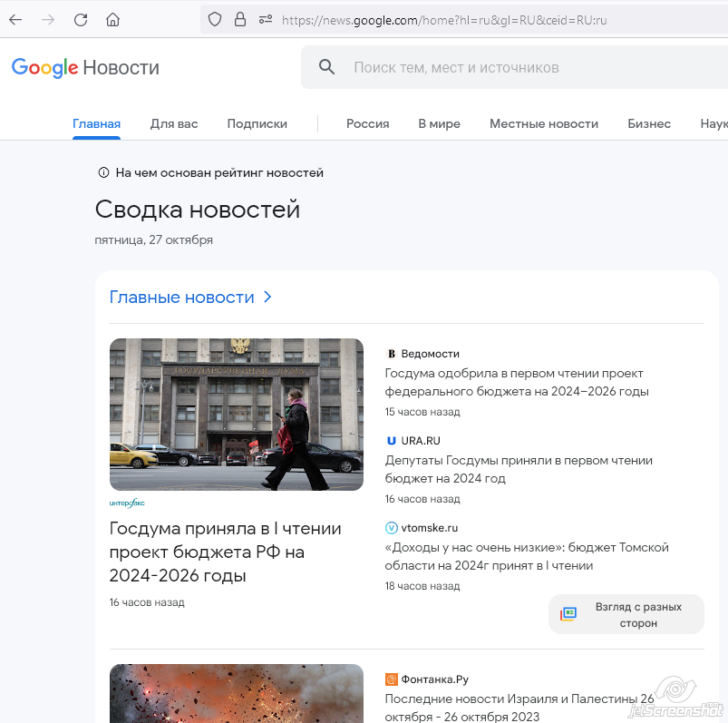The width and height of the screenshot is (728, 723).
Task: Open Госдума приняла в I чтении headline
Action: coord(225,552)
